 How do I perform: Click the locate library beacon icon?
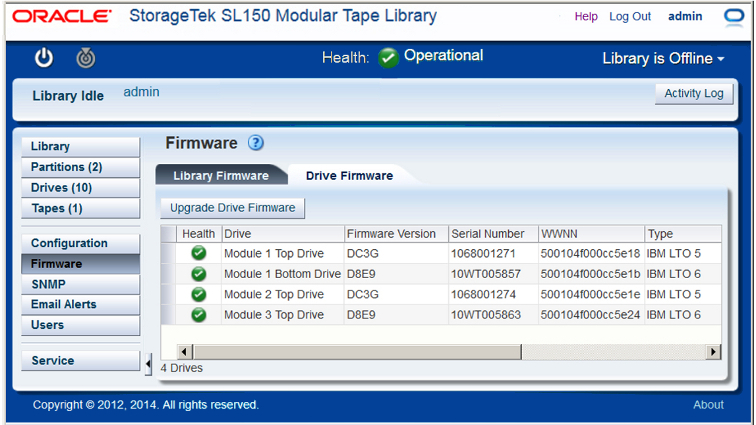[86, 58]
